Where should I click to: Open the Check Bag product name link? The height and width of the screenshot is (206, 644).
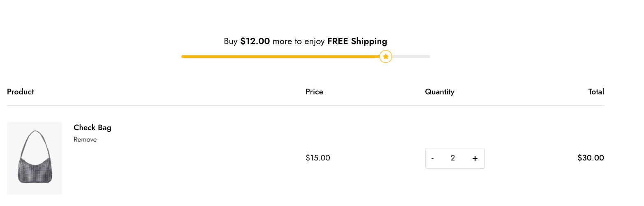pos(93,128)
